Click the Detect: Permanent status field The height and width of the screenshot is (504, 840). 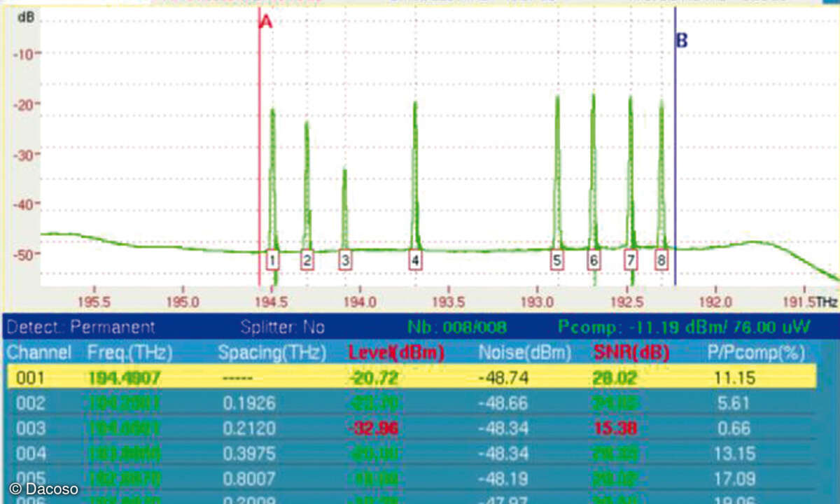[81, 327]
